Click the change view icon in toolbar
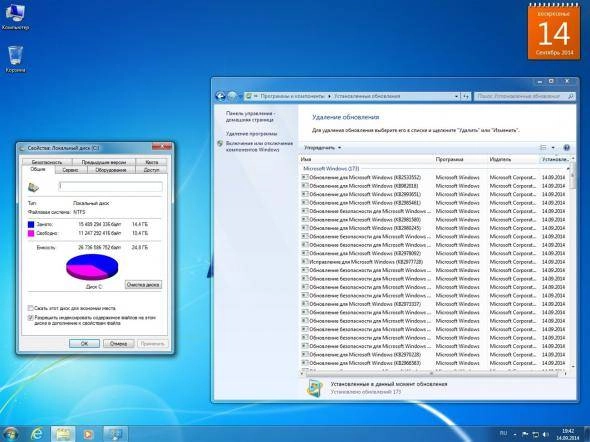 point(543,148)
